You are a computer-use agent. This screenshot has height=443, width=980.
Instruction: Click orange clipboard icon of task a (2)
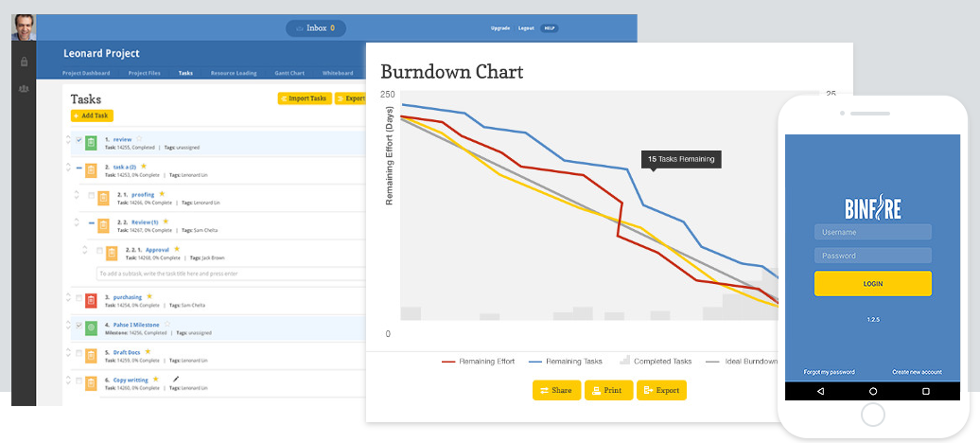pyautogui.click(x=91, y=170)
